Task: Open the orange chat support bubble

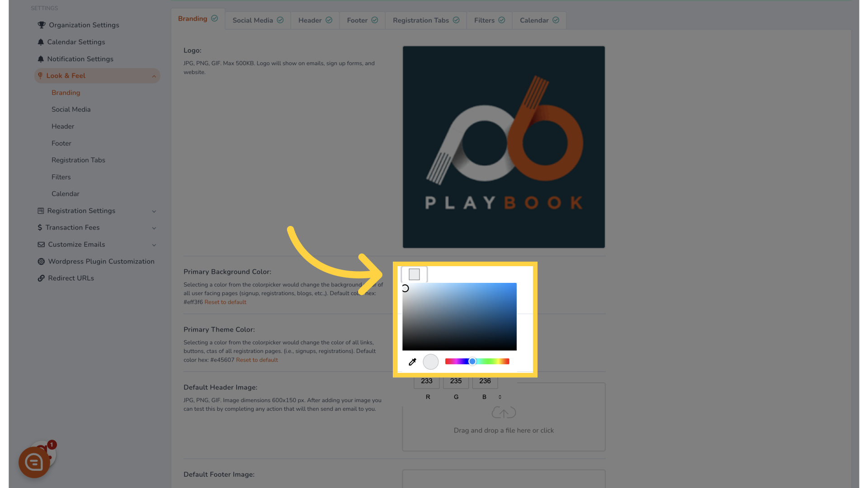Action: 34,462
